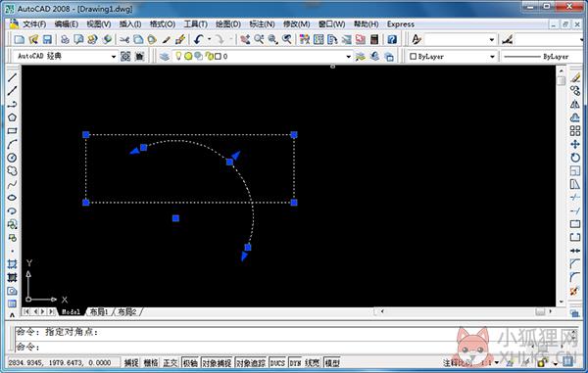588x373 pixels.
Task: Click the Workspace Settings gear icon
Action: point(125,56)
